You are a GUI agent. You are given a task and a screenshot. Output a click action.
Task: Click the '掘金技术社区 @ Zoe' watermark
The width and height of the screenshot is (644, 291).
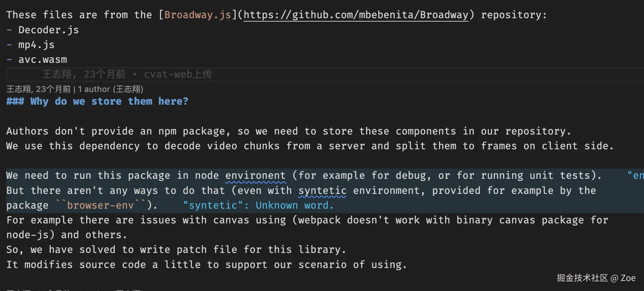pyautogui.click(x=596, y=278)
